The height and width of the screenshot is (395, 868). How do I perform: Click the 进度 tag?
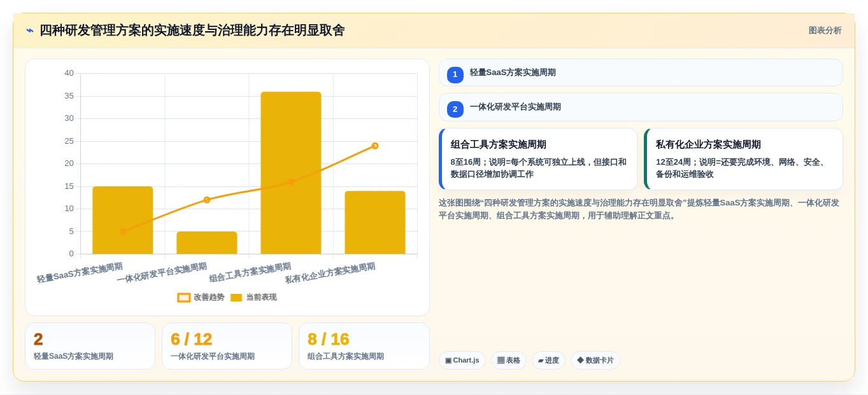pos(548,361)
